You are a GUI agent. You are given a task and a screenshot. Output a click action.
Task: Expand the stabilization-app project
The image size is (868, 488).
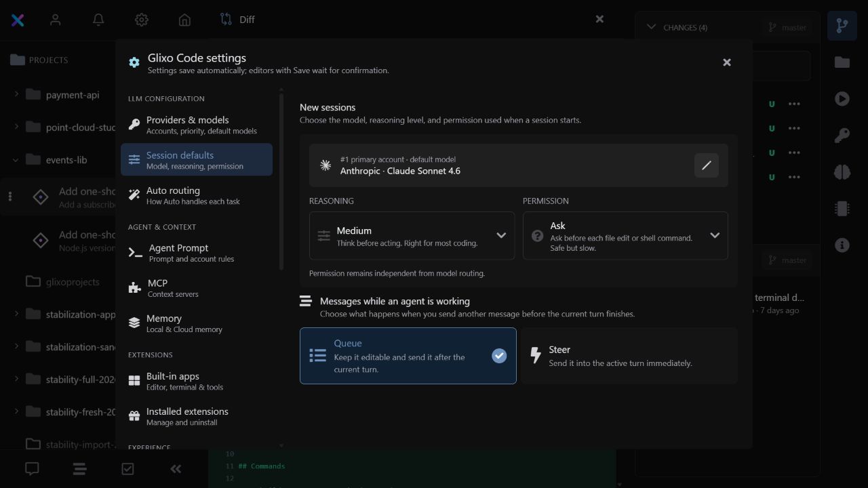click(x=16, y=314)
